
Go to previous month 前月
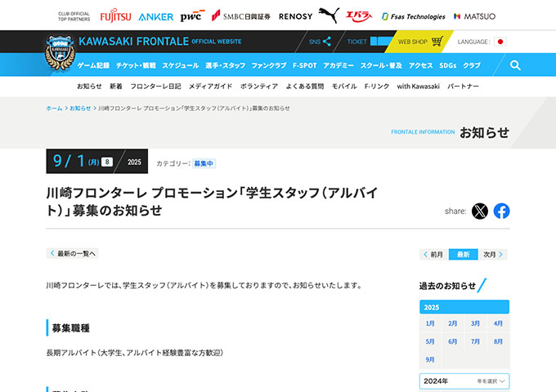434,254
